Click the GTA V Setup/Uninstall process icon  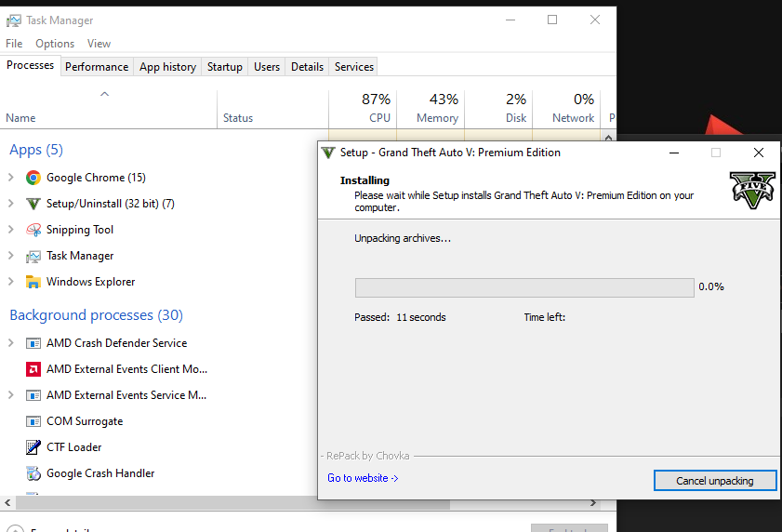[33, 204]
